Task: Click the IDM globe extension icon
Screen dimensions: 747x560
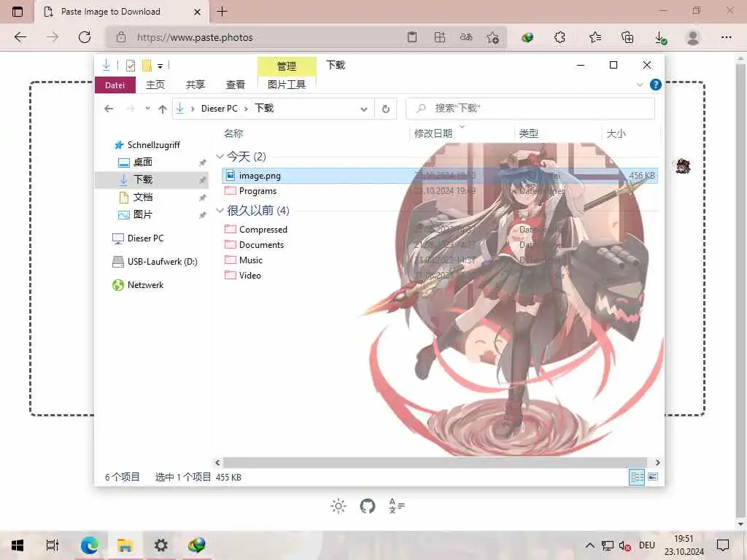Action: (527, 37)
